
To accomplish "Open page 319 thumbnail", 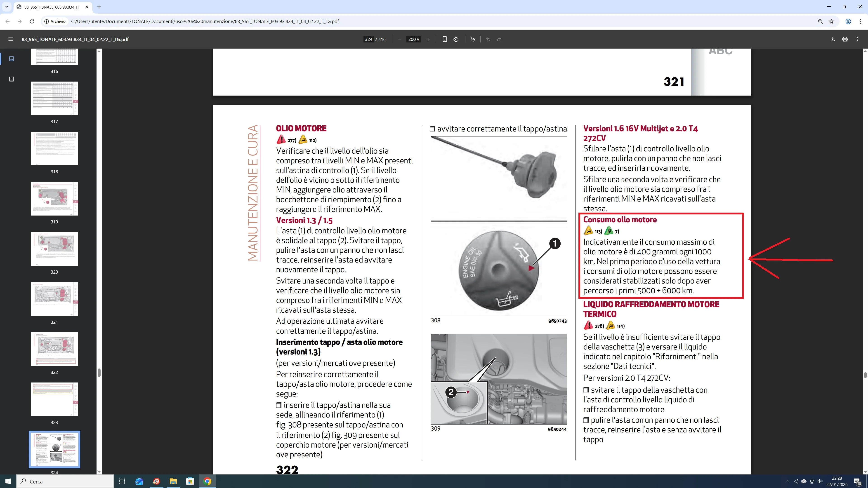I will (54, 199).
